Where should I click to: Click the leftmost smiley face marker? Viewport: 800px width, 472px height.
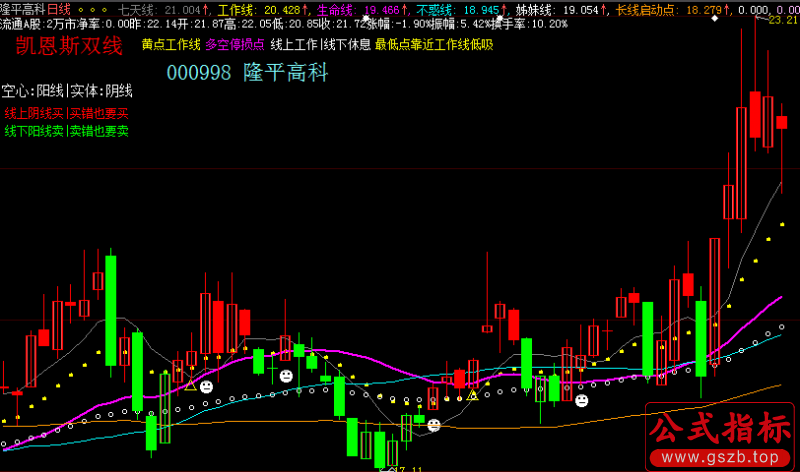(206, 386)
